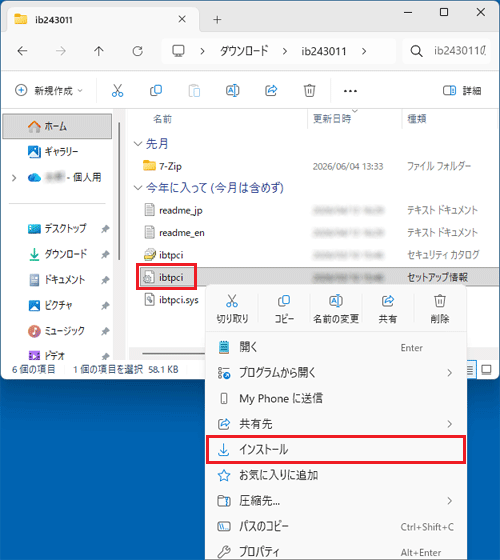
Task: Click the Share icon in toolbar
Action: tap(271, 91)
